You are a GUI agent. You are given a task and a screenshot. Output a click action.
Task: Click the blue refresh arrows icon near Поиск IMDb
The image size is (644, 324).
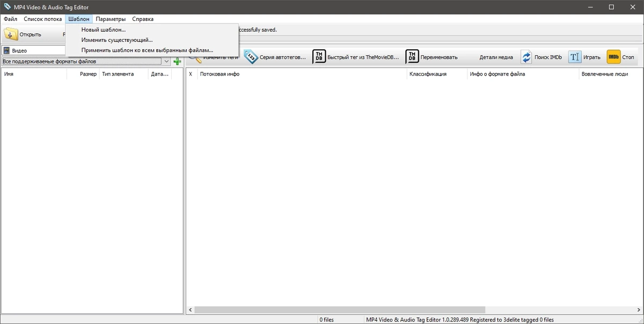point(526,57)
